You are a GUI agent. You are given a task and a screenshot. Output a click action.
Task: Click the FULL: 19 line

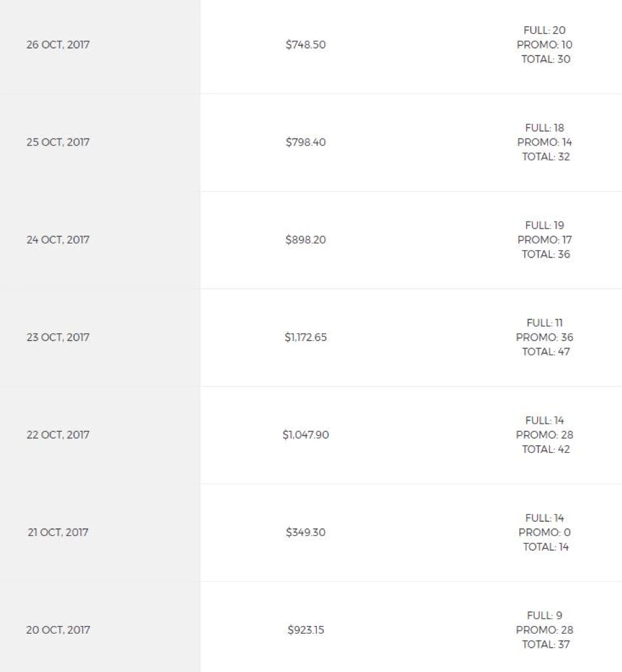click(x=545, y=225)
